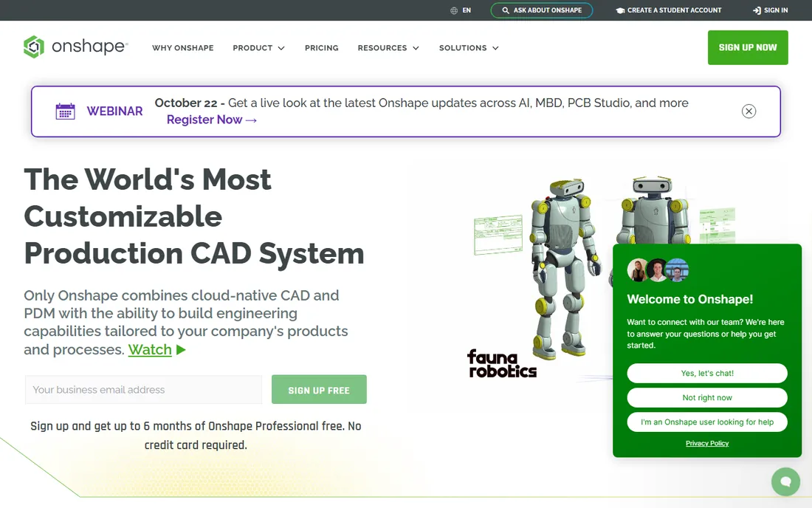Viewport: 812px width, 508px height.
Task: Select I'm an Onshape user looking for help
Action: coord(707,422)
